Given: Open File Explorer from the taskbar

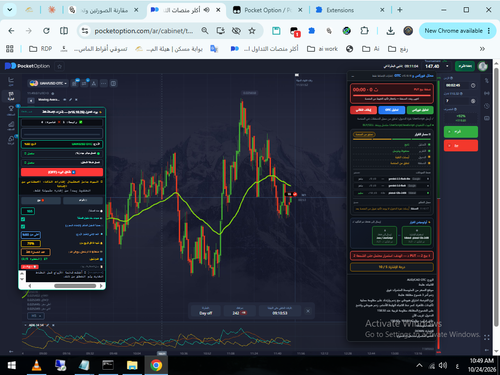Looking at the screenshot, I should (x=132, y=365).
